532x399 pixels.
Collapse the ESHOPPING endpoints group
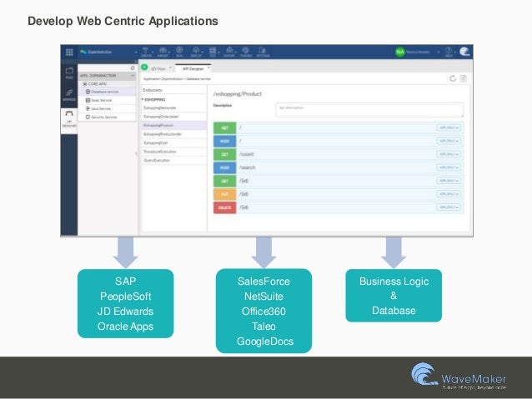point(143,100)
